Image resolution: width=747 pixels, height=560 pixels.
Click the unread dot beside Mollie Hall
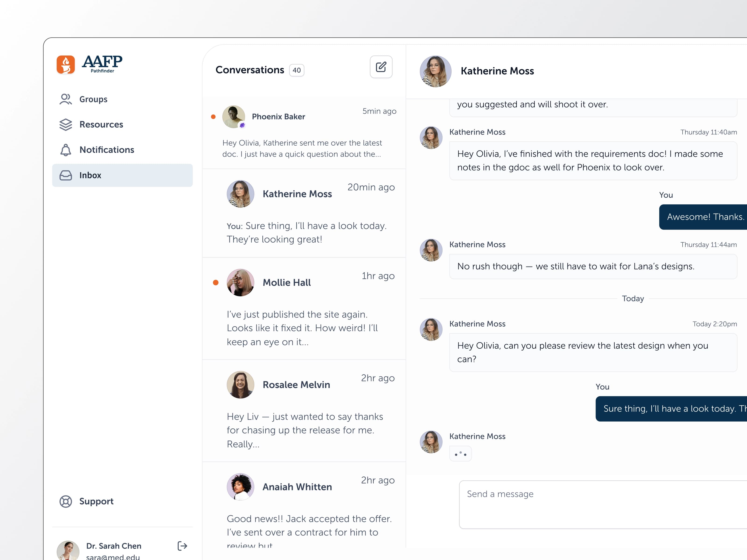[x=216, y=283]
